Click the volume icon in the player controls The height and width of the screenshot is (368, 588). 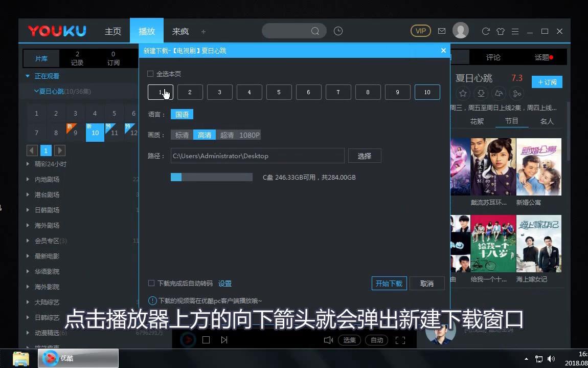(328, 339)
